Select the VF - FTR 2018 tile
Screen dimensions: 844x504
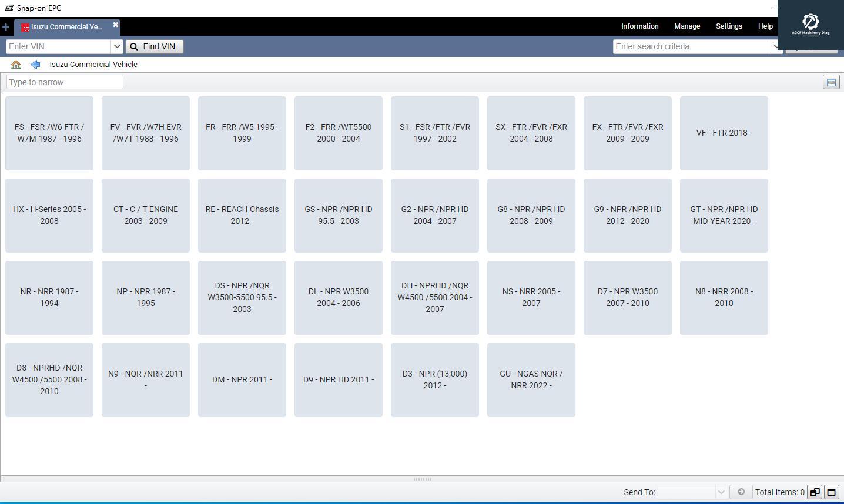click(724, 133)
